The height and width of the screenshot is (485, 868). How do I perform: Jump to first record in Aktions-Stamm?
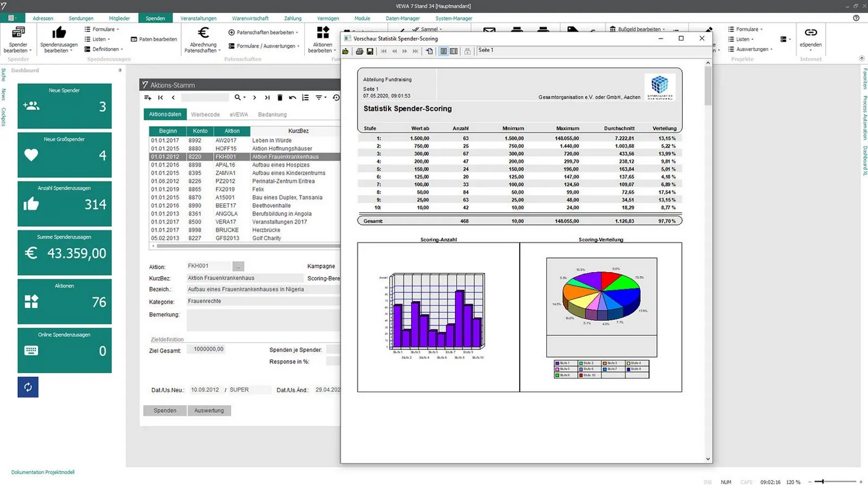pyautogui.click(x=161, y=98)
